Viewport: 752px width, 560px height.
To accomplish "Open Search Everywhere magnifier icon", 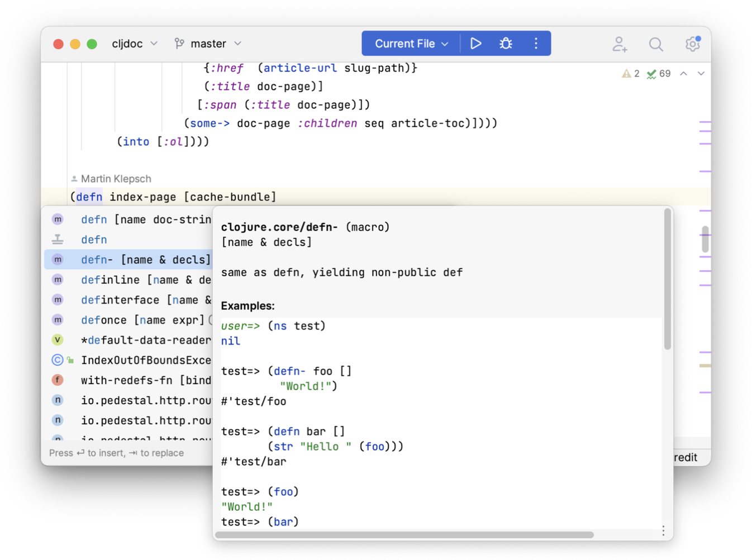I will point(656,44).
